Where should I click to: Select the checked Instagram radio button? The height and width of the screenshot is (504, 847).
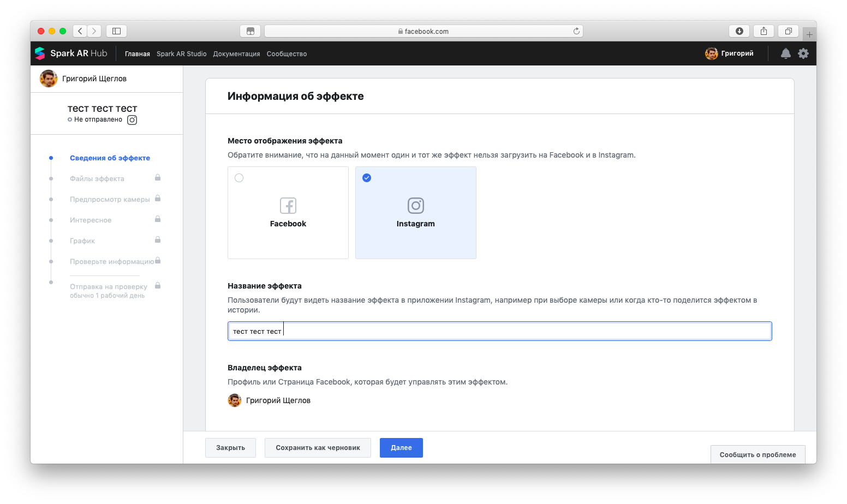(x=367, y=178)
